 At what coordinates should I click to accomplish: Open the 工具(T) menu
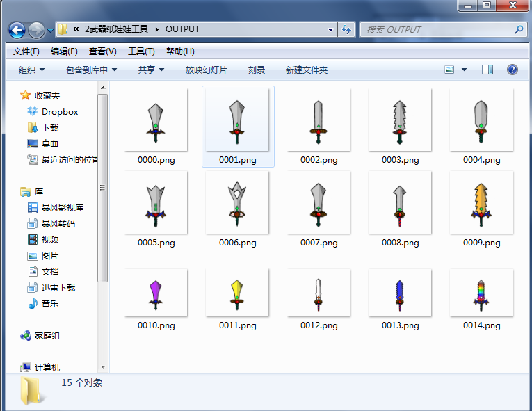(x=141, y=51)
